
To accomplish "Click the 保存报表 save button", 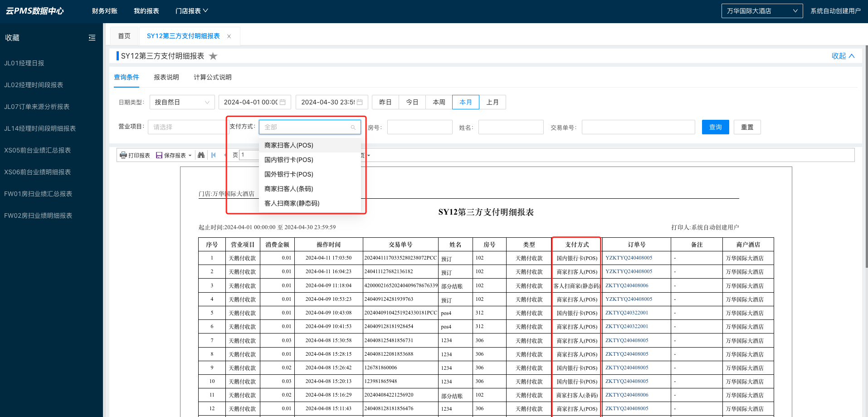I will [171, 155].
